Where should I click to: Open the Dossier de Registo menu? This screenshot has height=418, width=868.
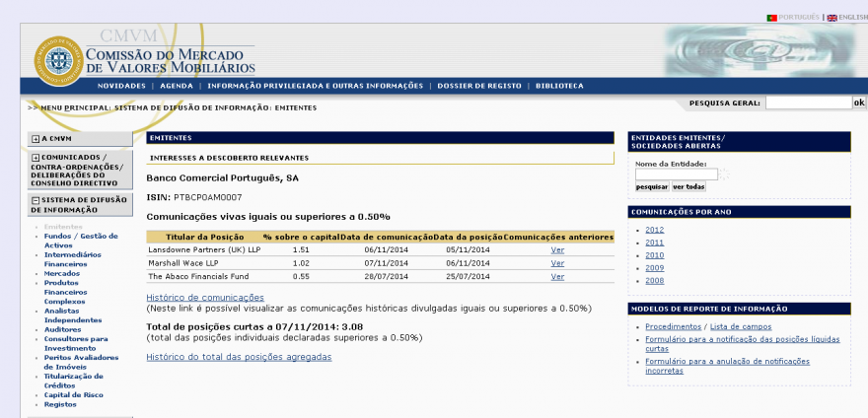pyautogui.click(x=479, y=86)
